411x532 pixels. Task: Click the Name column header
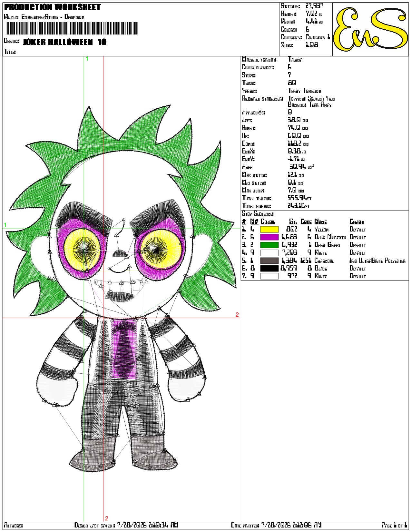pyautogui.click(x=321, y=222)
